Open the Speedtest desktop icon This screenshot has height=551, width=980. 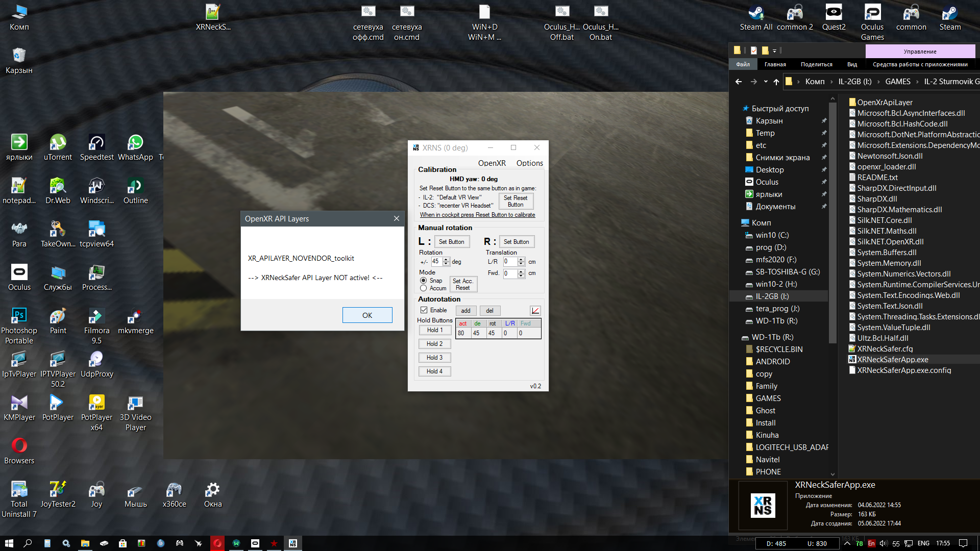coord(96,147)
